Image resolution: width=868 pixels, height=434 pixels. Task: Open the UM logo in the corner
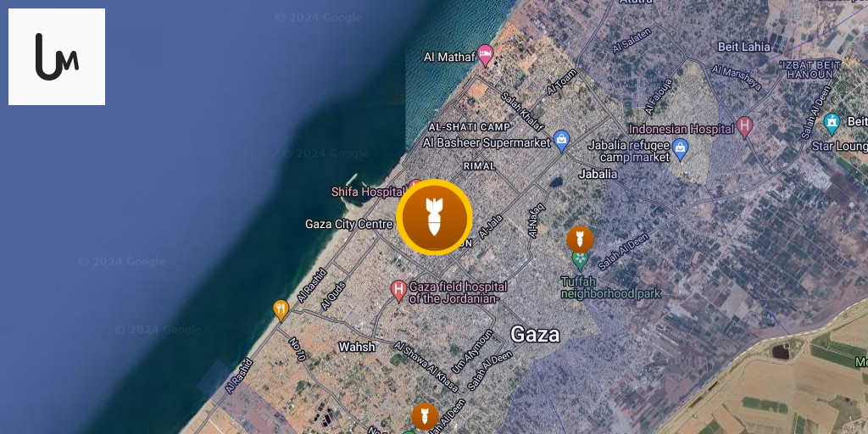tap(57, 57)
